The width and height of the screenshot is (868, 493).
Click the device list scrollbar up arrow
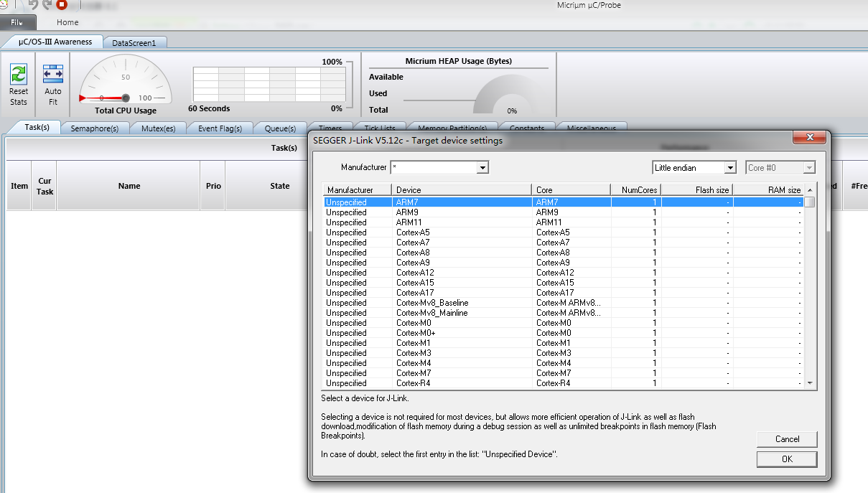pyautogui.click(x=810, y=189)
